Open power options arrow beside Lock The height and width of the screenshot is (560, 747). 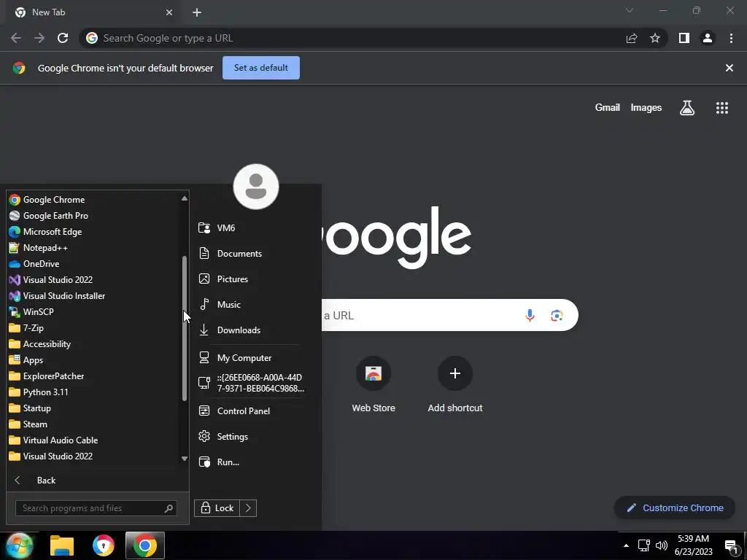(x=248, y=508)
